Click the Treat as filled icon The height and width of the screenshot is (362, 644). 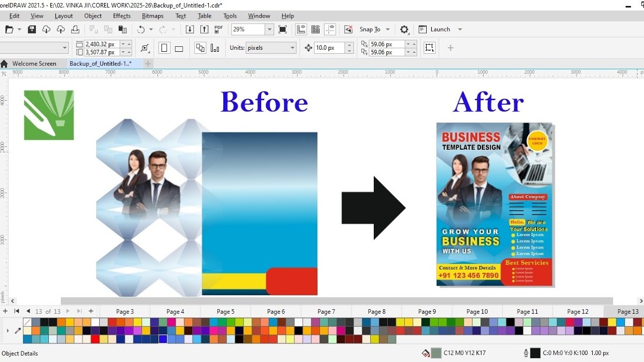(x=429, y=48)
